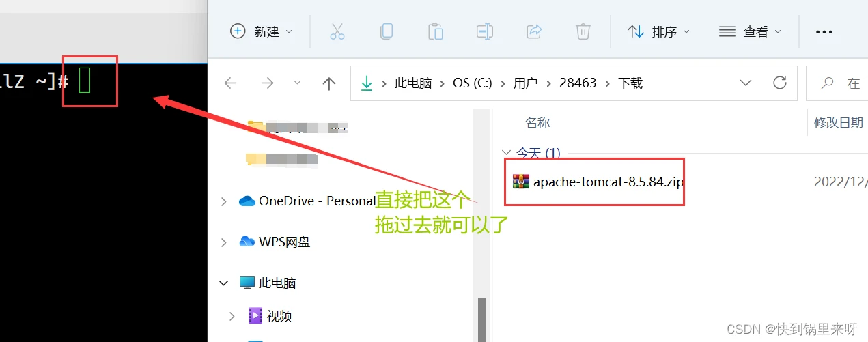Image resolution: width=868 pixels, height=342 pixels.
Task: Open the 排序 sort dropdown
Action: (x=658, y=31)
